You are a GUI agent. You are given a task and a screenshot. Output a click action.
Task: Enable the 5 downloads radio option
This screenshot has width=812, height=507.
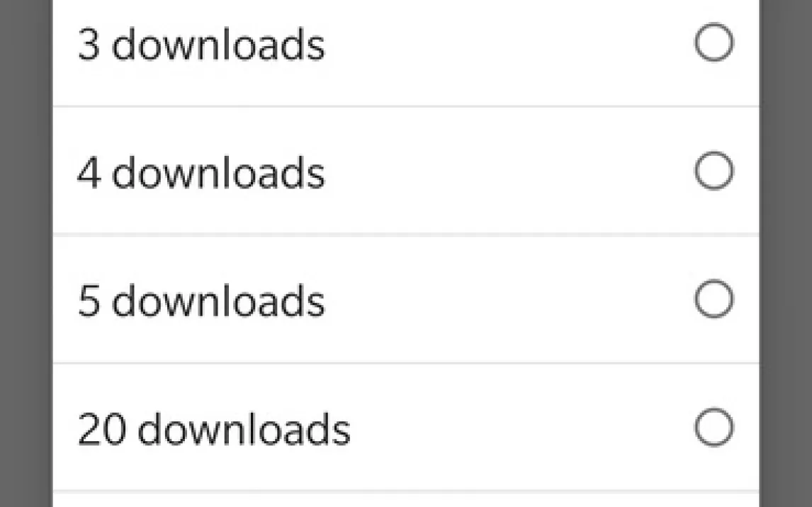714,299
